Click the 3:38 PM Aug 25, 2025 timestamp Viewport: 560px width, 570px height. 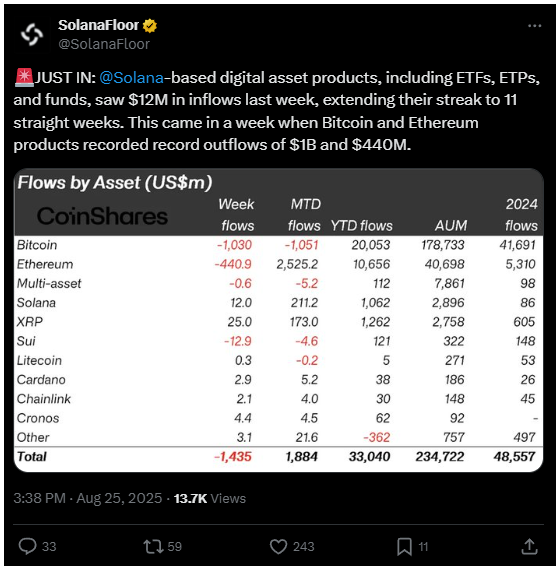[88, 498]
